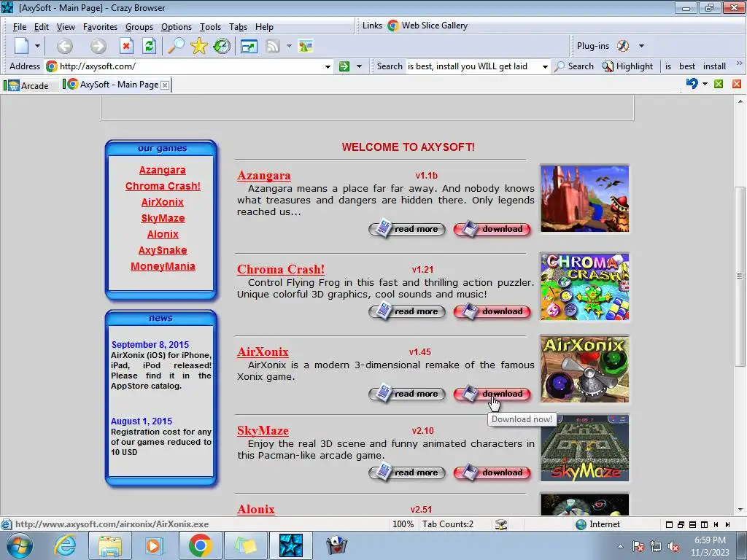Click the red X icon on tab bar
Image resolution: width=747 pixels, height=560 pixels.
737,84
